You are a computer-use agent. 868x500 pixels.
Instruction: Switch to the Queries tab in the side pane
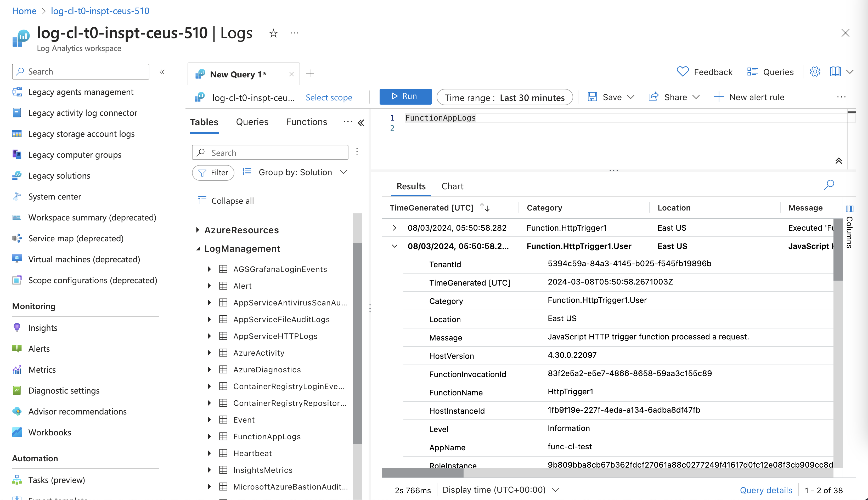pyautogui.click(x=252, y=122)
